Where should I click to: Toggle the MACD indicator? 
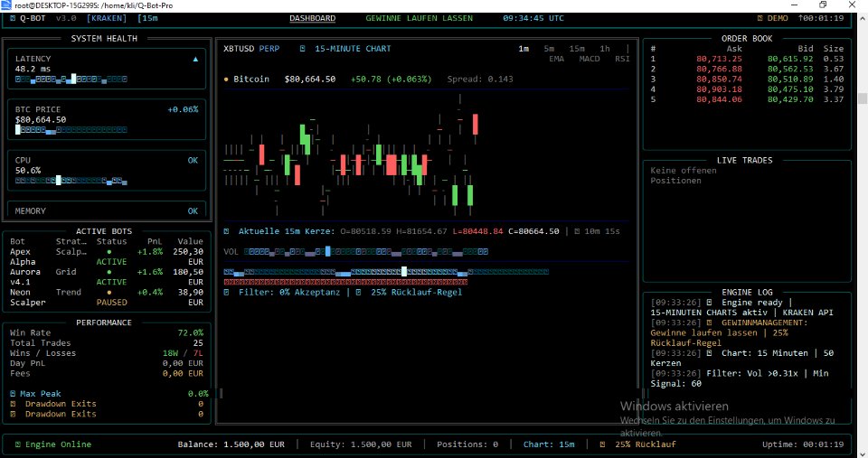click(x=589, y=59)
